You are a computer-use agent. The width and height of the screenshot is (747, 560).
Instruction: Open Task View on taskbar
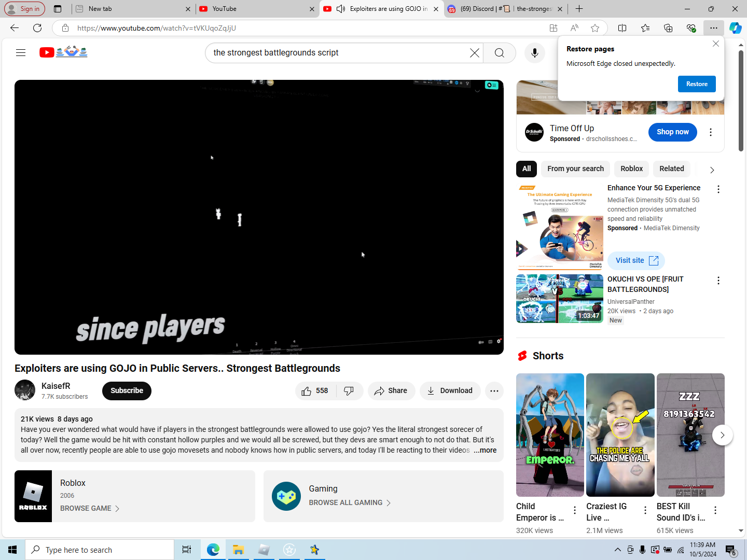pyautogui.click(x=187, y=550)
